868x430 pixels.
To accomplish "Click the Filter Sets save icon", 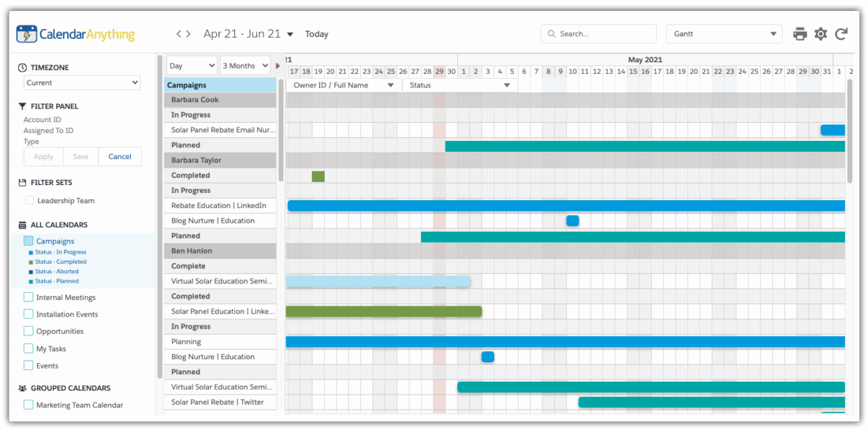I will tap(22, 182).
